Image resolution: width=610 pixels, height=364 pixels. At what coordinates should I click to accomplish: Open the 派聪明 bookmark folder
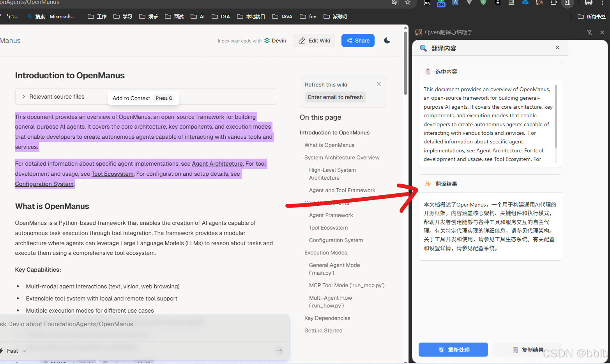335,16
